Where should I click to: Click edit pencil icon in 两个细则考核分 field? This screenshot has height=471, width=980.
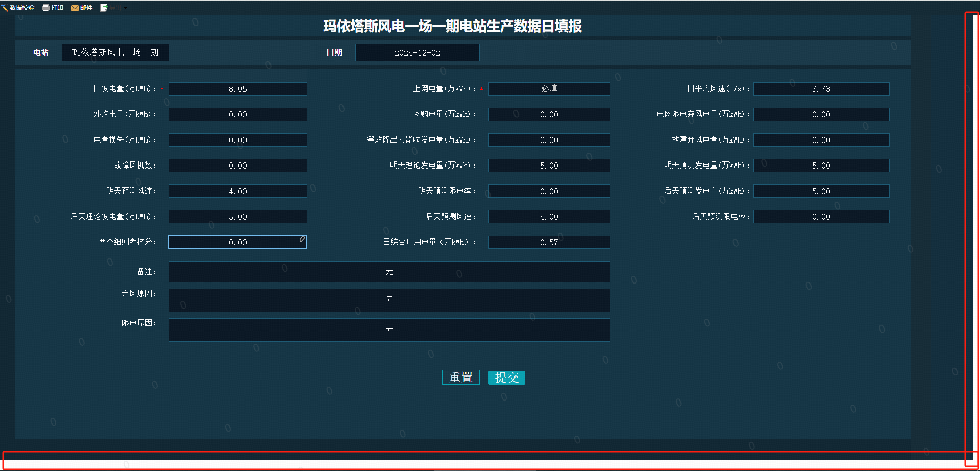coord(302,239)
